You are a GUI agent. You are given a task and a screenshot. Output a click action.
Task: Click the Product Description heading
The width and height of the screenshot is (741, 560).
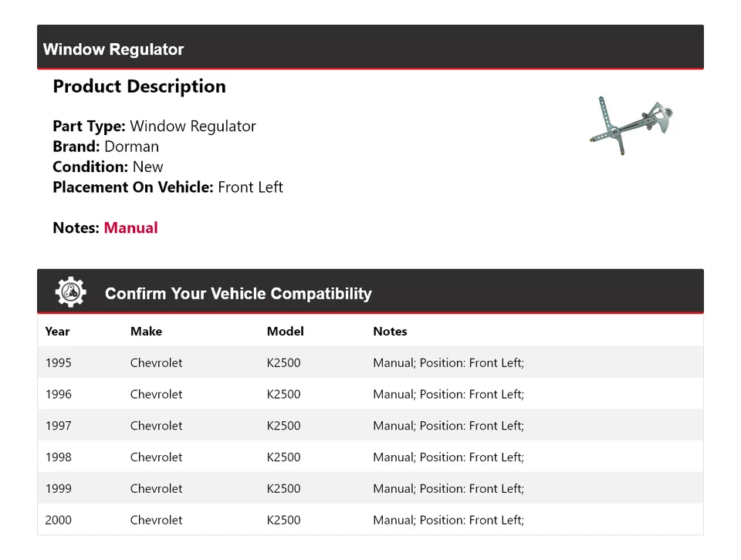[139, 86]
